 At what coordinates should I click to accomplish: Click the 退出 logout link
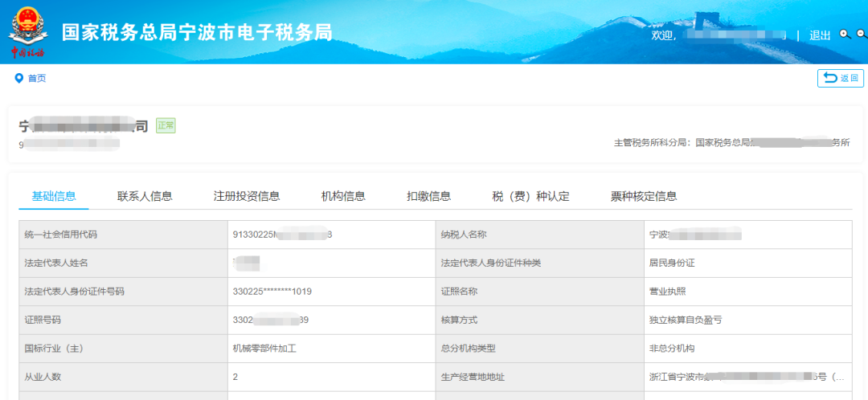click(x=820, y=35)
